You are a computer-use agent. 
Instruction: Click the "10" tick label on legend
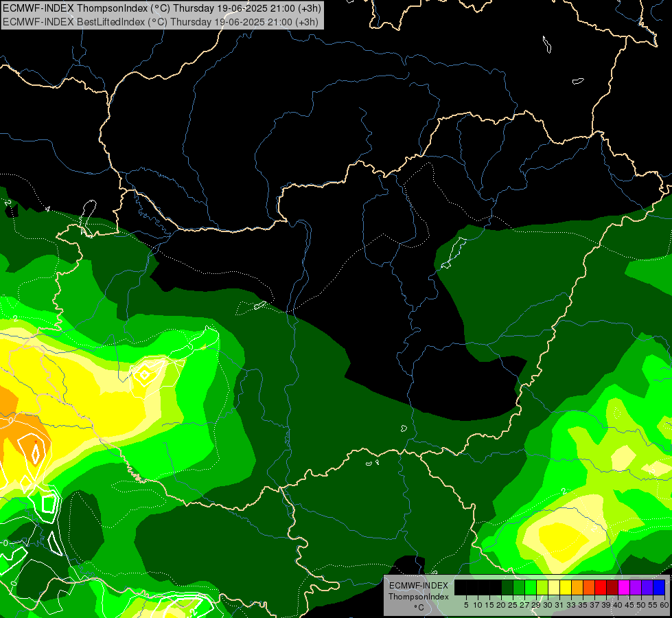478,605
